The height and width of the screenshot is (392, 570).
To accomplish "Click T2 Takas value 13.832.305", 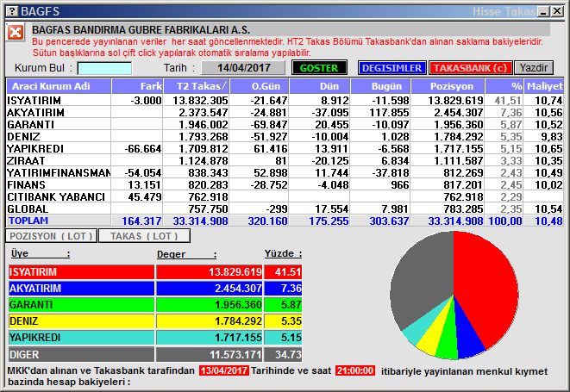I will click(x=200, y=100).
